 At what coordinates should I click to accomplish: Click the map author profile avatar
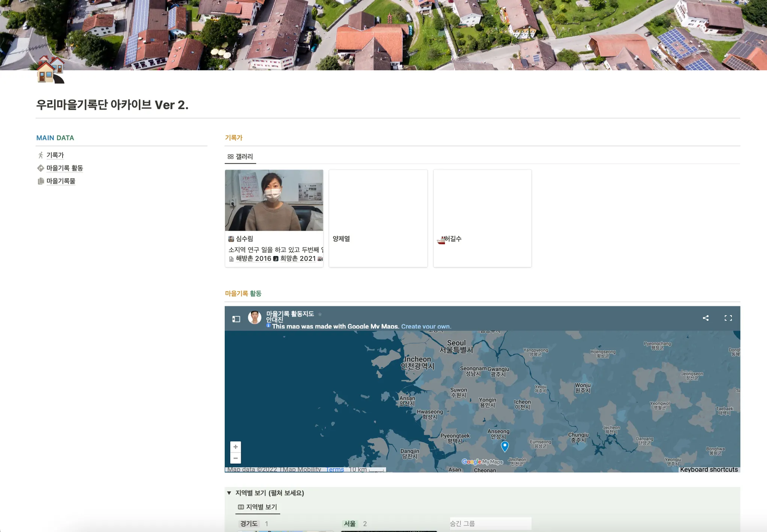[x=255, y=317]
